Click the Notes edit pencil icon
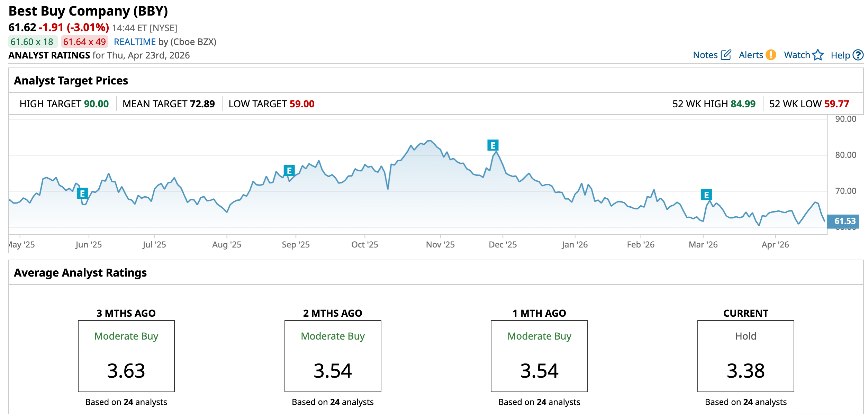This screenshot has width=868, height=414. click(726, 55)
